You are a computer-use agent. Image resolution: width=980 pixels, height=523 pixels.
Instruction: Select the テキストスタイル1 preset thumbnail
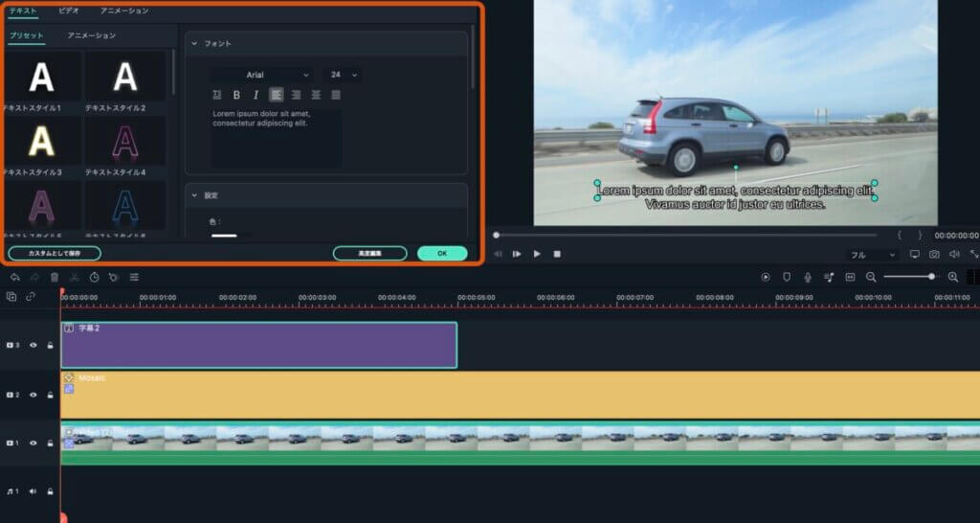[x=42, y=77]
